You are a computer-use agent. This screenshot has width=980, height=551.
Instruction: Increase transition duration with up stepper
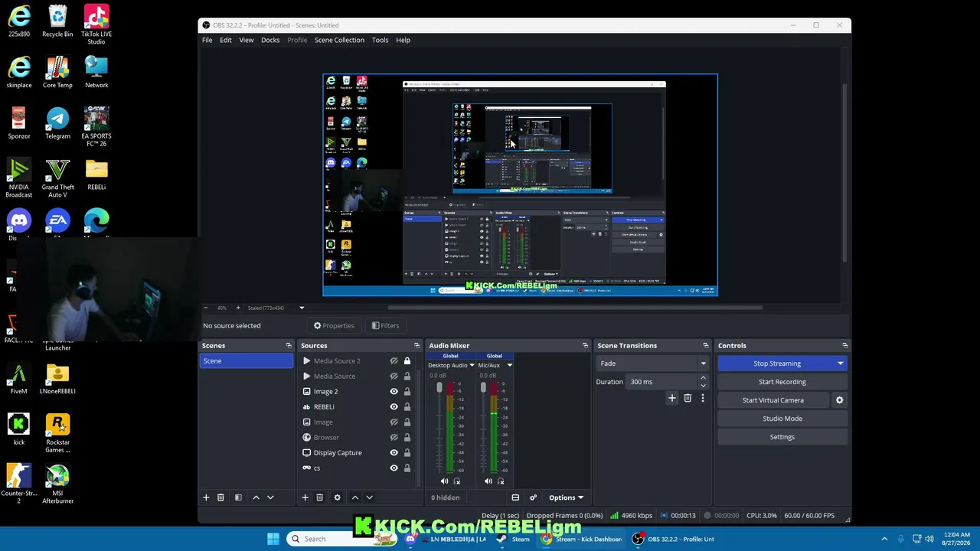coord(703,378)
